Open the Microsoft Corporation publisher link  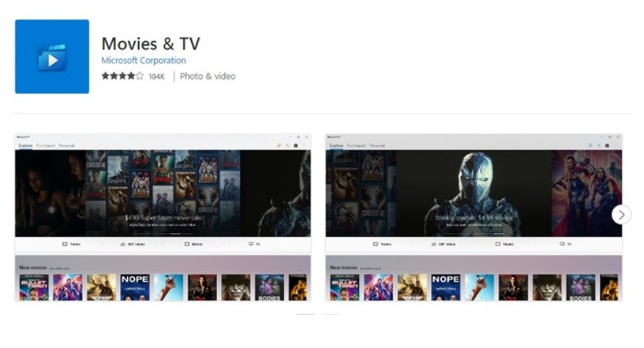pyautogui.click(x=143, y=60)
